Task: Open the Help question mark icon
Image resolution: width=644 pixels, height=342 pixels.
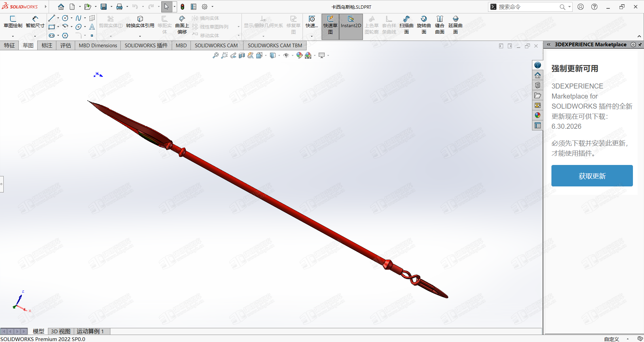Action: 594,7
